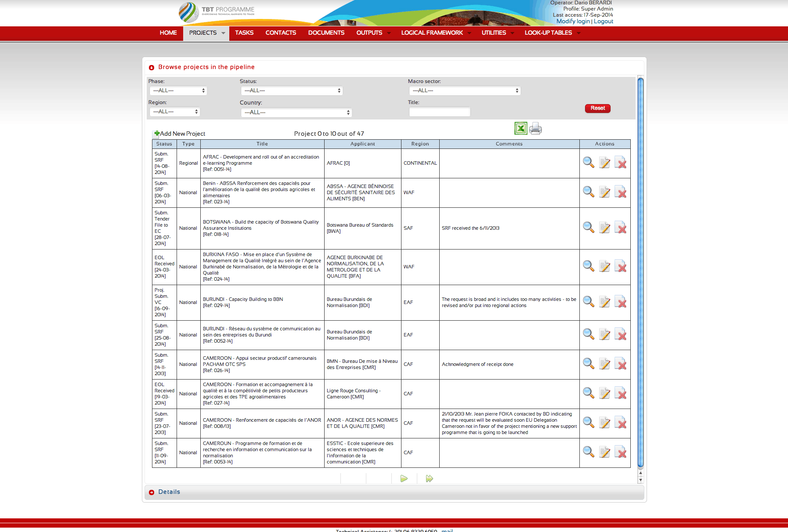This screenshot has height=532, width=788.
Task: Open the Region filter dropdown
Action: 175,112
